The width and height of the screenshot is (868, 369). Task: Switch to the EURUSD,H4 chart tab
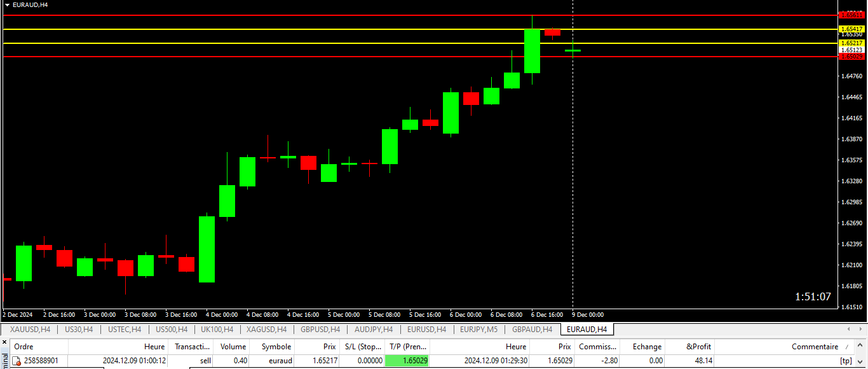(x=427, y=330)
